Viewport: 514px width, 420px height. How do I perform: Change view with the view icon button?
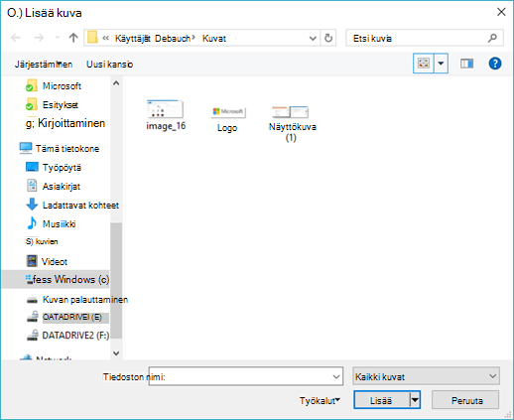[x=424, y=63]
